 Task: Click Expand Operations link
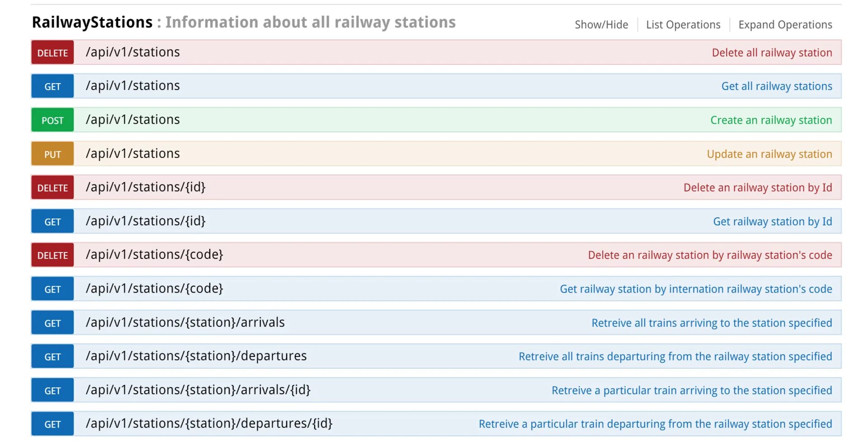pos(785,25)
